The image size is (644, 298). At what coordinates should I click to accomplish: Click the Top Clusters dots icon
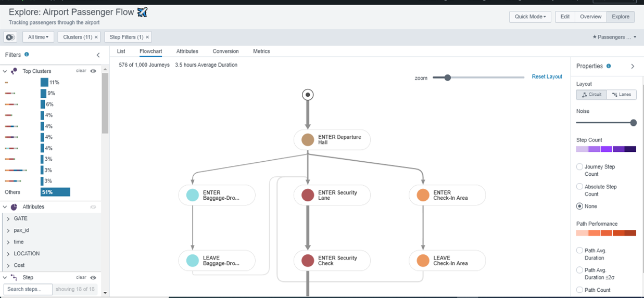click(14, 71)
